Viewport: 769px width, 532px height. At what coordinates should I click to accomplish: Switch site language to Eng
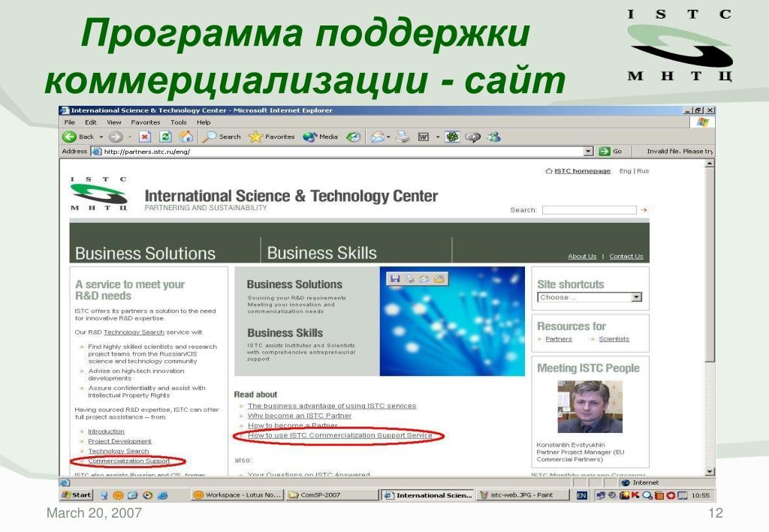coord(626,171)
